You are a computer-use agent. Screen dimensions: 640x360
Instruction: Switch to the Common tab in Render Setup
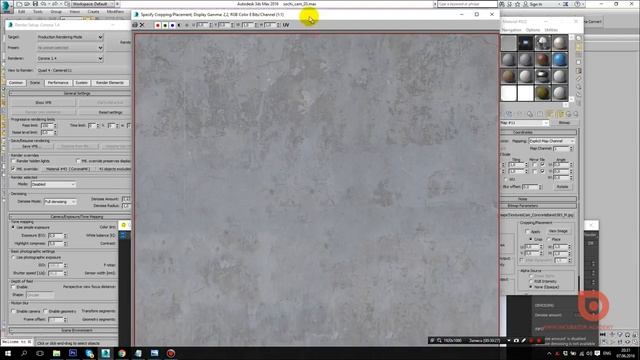[16, 83]
